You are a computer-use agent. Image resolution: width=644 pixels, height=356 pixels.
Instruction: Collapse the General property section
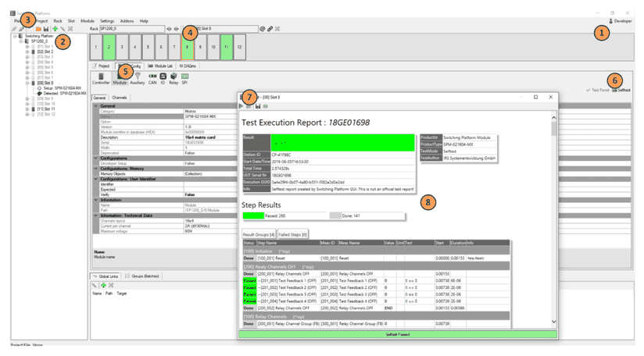pos(95,106)
